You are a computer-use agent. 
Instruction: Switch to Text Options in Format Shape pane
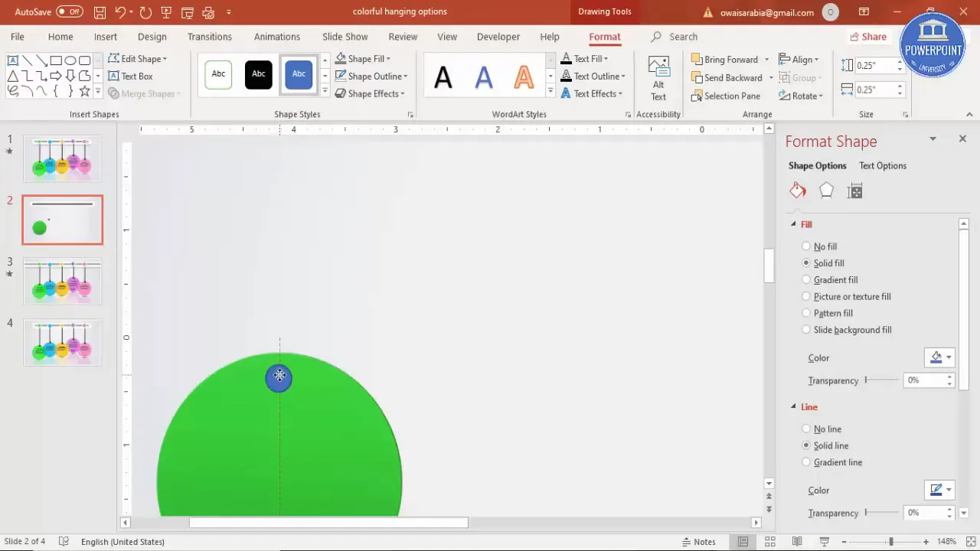883,166
